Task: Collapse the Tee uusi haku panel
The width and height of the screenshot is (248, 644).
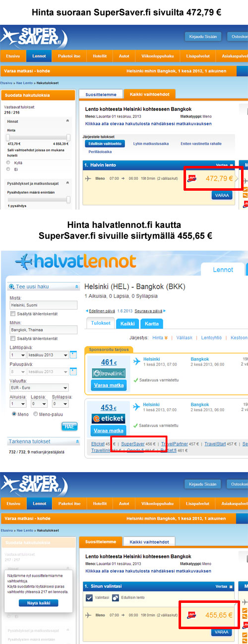Action: pos(76,286)
